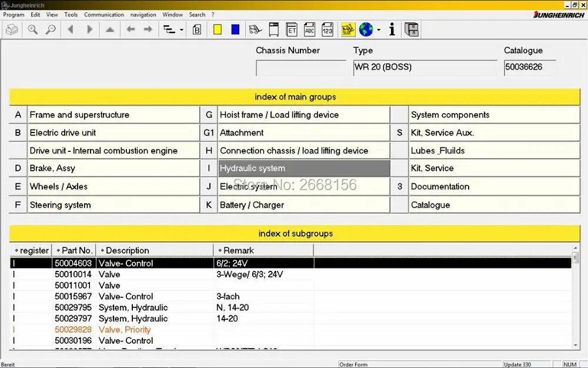Click the forklift truck icon
The height and width of the screenshot is (368, 588).
tap(255, 29)
